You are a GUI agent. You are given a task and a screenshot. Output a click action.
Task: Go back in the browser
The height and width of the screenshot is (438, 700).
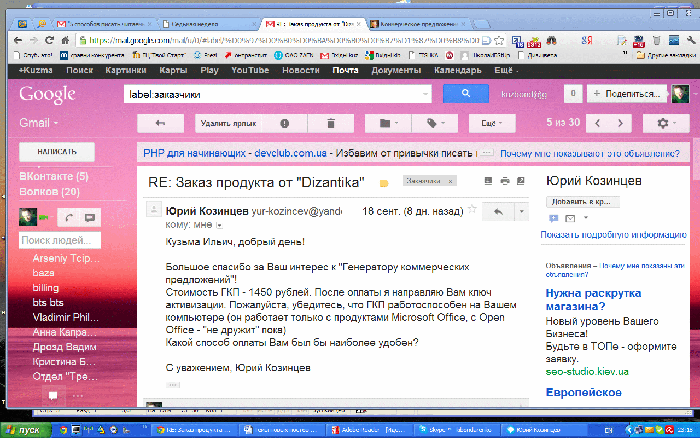point(18,41)
